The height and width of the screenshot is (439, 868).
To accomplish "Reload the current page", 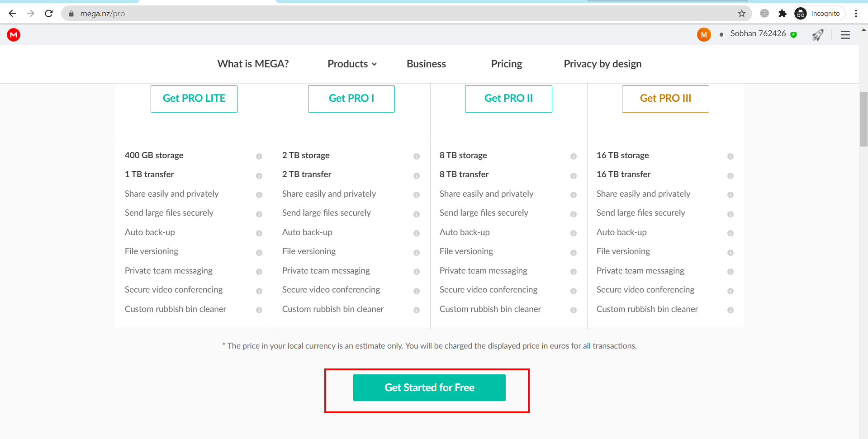I will click(x=49, y=14).
